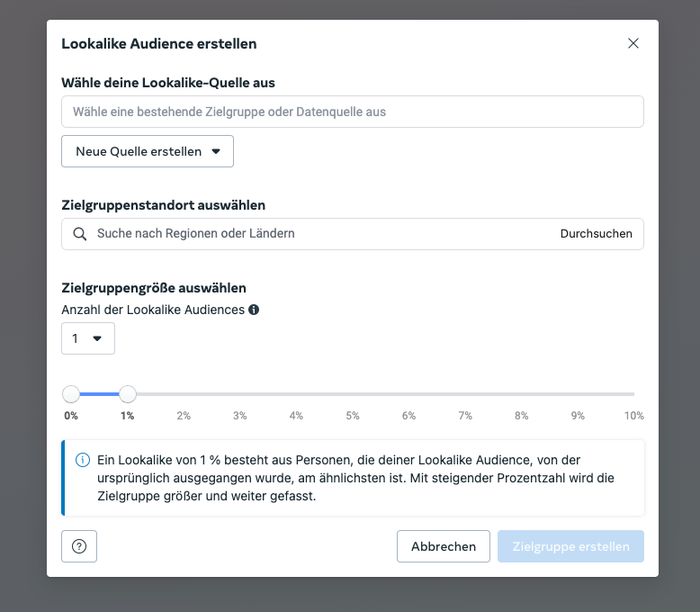This screenshot has width=700, height=612.
Task: Click the 2% mark on the audience size slider
Action: click(184, 394)
